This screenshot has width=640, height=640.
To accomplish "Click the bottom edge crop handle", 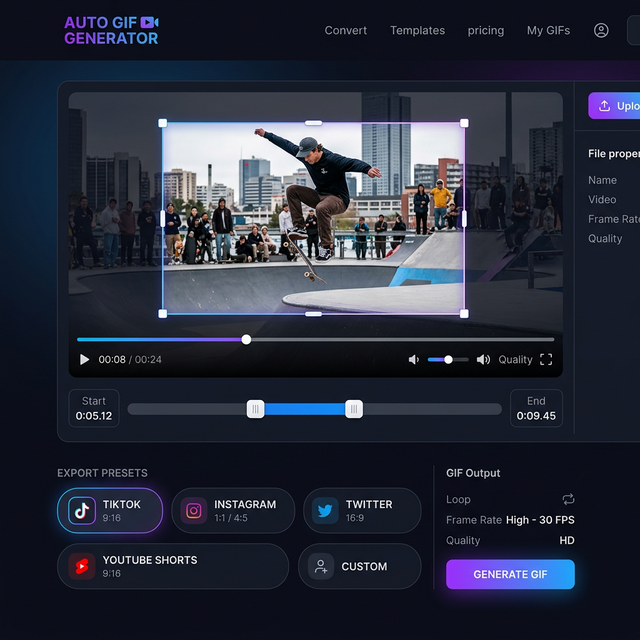I will point(313,314).
